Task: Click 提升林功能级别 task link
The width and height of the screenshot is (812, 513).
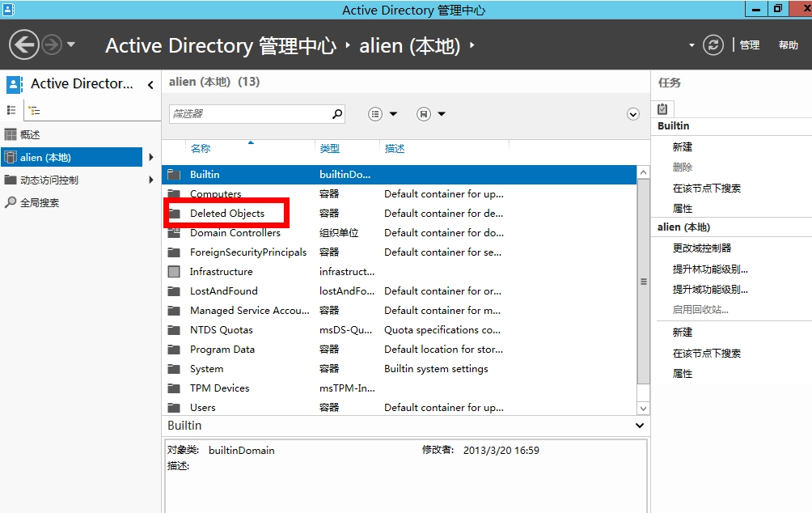Action: (x=710, y=269)
